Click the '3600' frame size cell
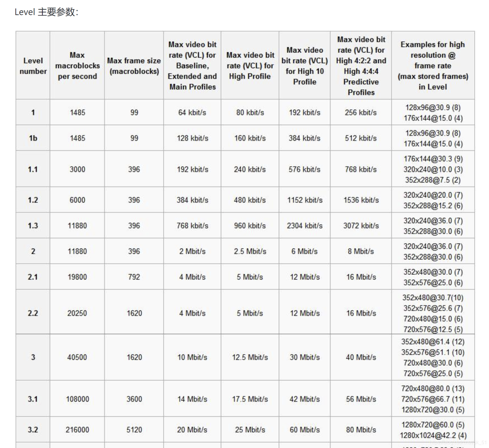 tap(134, 399)
